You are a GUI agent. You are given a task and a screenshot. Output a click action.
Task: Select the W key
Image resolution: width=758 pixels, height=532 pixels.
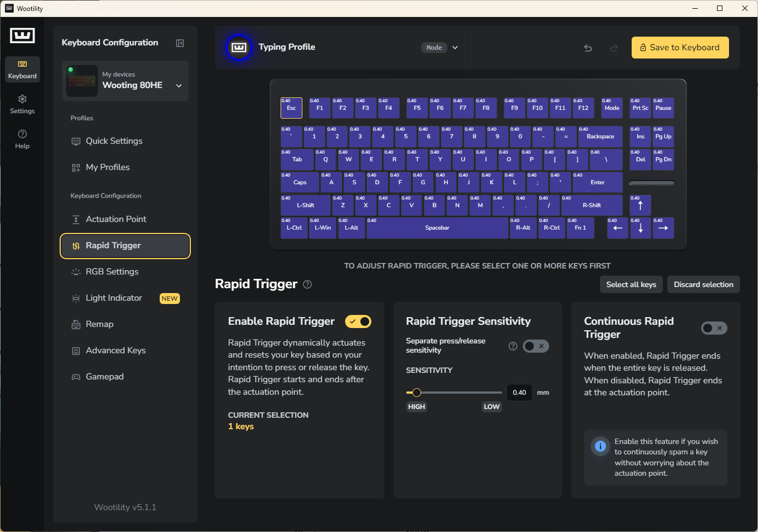coord(348,160)
